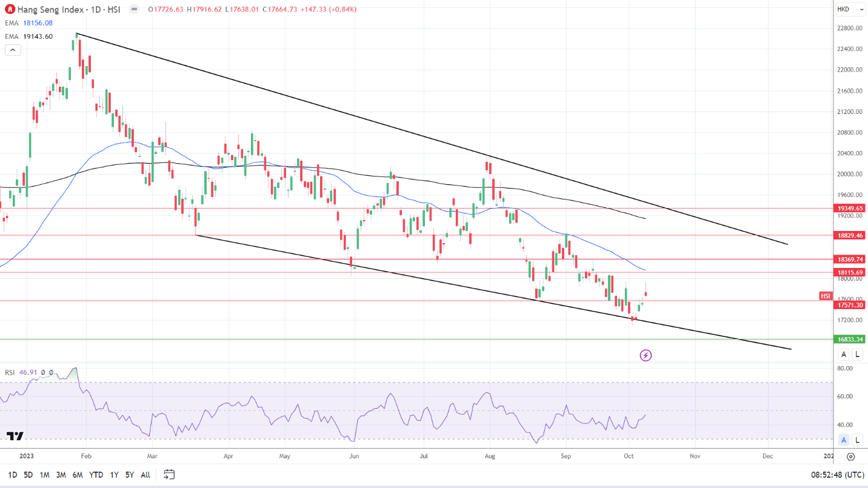Image resolution: width=868 pixels, height=488 pixels.
Task: Open the HKD currency dropdown
Action: click(851, 9)
